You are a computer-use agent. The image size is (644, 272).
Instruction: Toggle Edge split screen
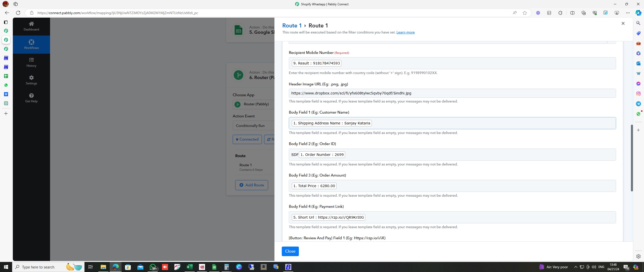pos(572,13)
